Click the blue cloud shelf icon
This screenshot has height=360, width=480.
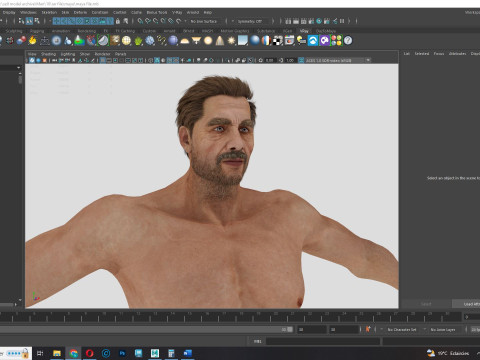pos(313,41)
